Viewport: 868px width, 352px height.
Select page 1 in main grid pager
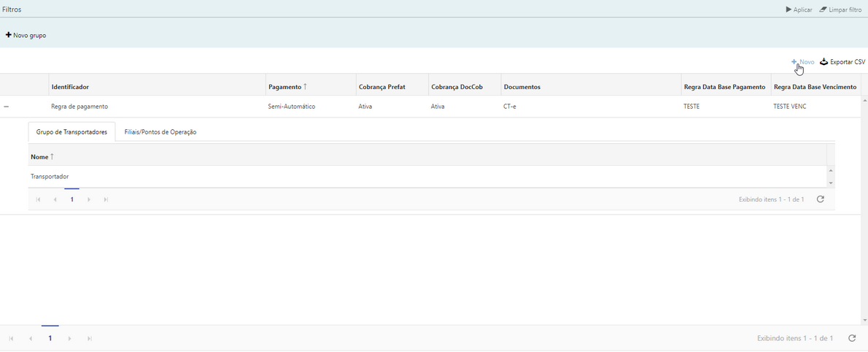50,339
